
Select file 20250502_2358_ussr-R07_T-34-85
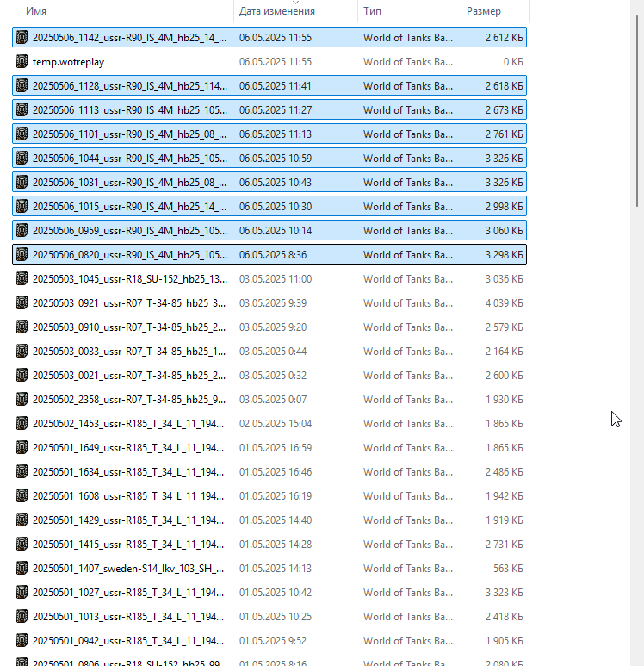tap(269, 399)
